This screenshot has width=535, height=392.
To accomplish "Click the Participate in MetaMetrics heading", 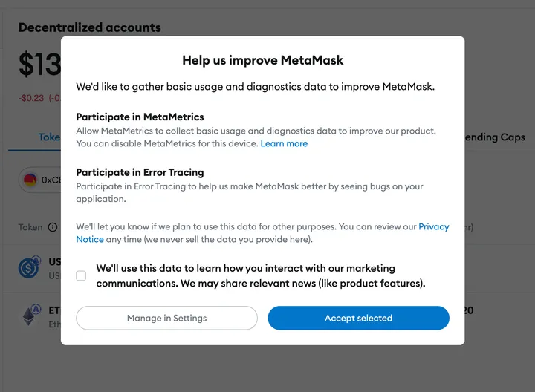I will click(140, 117).
